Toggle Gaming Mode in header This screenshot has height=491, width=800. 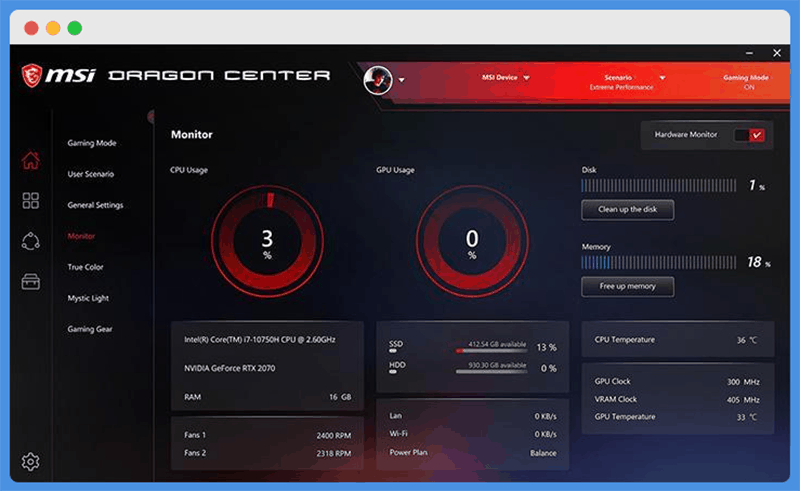click(x=745, y=82)
